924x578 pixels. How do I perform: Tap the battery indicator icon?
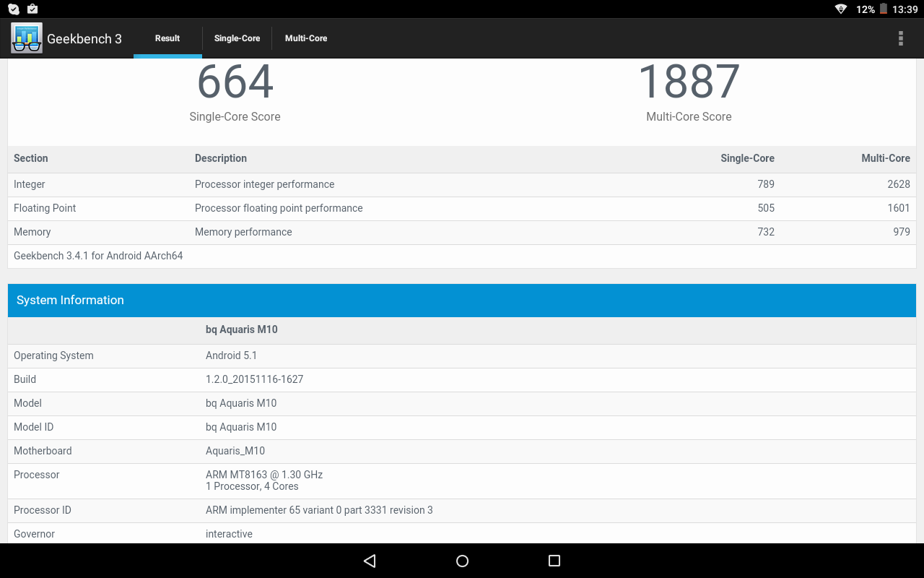pyautogui.click(x=883, y=9)
